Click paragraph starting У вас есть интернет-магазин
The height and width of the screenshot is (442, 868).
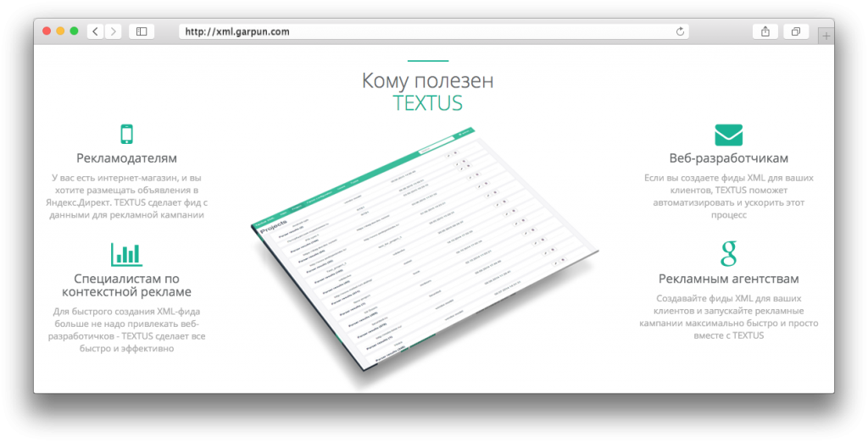127,196
